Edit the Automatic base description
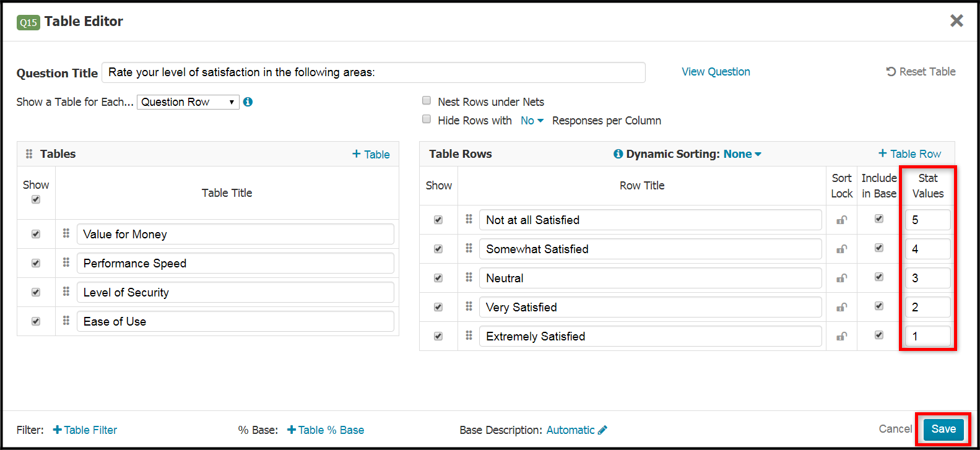This screenshot has width=980, height=450. [x=577, y=430]
